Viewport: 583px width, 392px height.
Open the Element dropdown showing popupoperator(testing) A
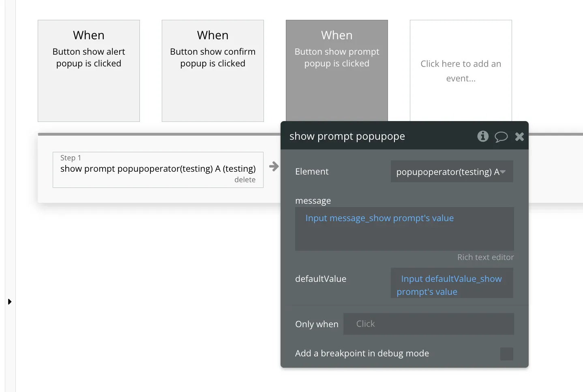[x=452, y=172]
